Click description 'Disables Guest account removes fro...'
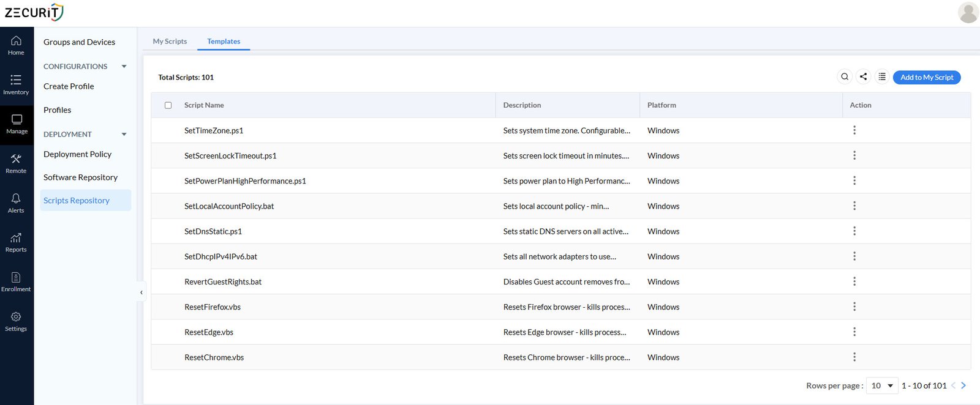Screen dimensions: 980x405 567,281
